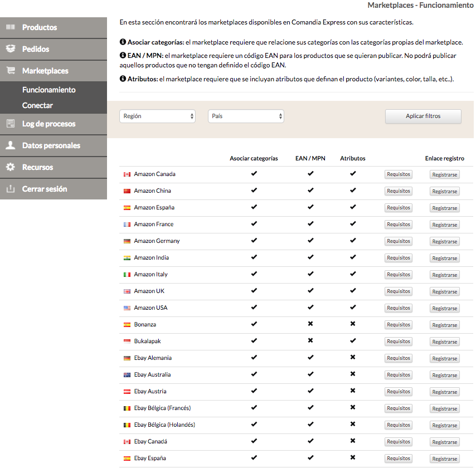Click Registrarse for Amazon UK
476x468 pixels.
tap(444, 292)
